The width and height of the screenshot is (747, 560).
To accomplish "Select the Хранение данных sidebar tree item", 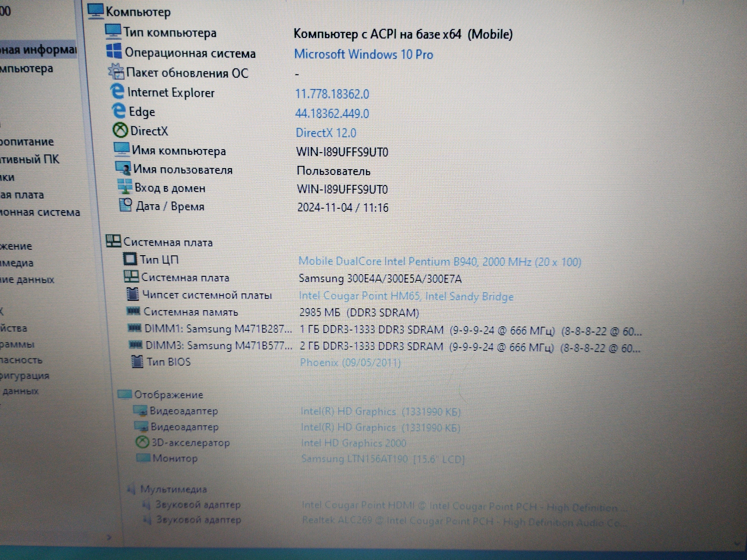I will (x=27, y=279).
